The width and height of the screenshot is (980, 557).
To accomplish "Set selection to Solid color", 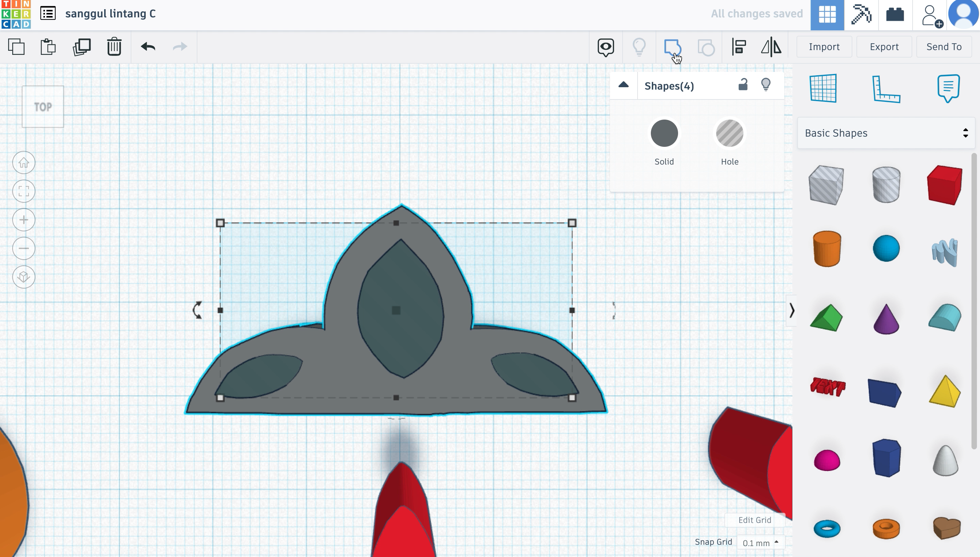I will click(664, 133).
